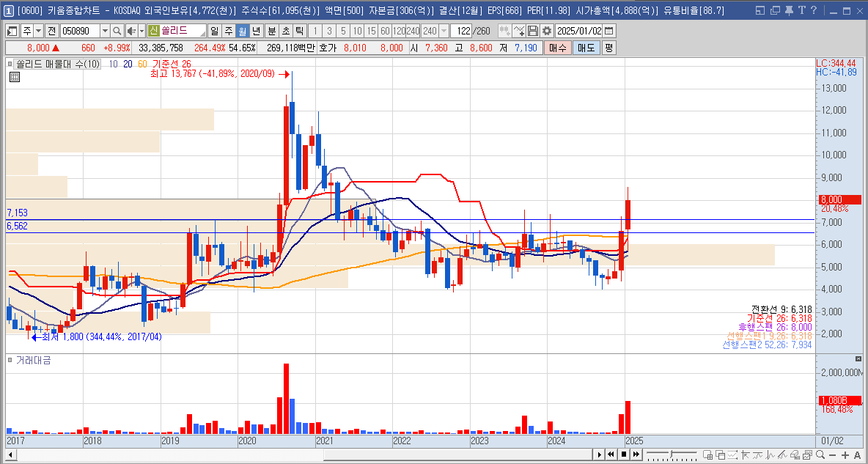Select the 틱 tick period toggle

[x=299, y=31]
